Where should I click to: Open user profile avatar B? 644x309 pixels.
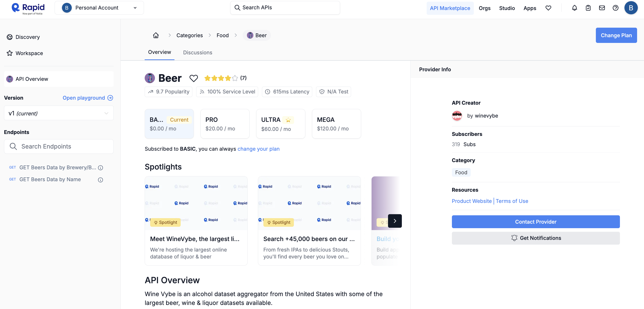(631, 8)
